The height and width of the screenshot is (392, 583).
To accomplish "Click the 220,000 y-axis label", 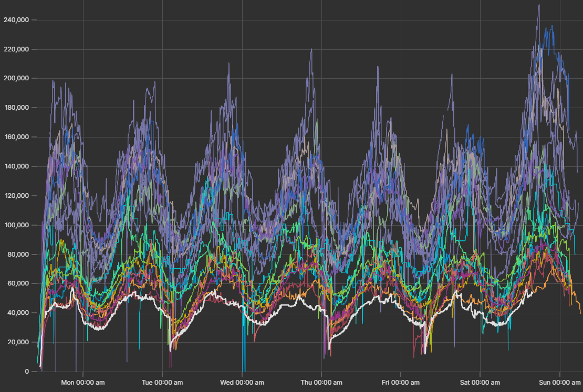I will pos(16,49).
